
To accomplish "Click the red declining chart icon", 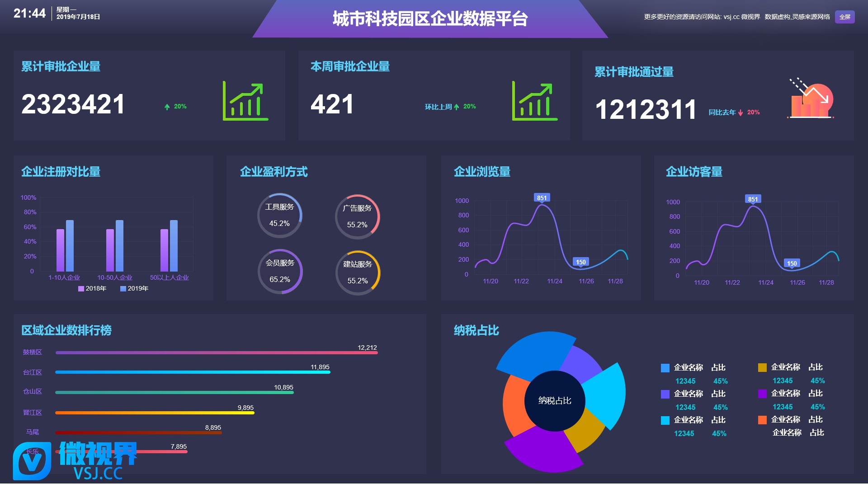I will 811,99.
